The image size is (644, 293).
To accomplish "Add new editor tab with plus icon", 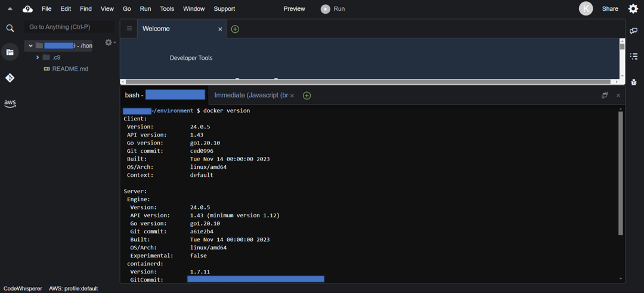I will coord(235,29).
